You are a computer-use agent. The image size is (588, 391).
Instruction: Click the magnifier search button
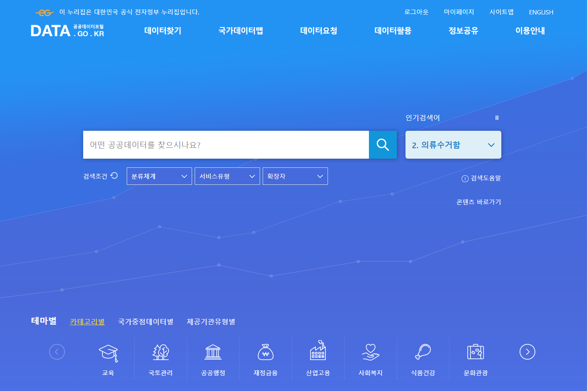click(x=382, y=145)
